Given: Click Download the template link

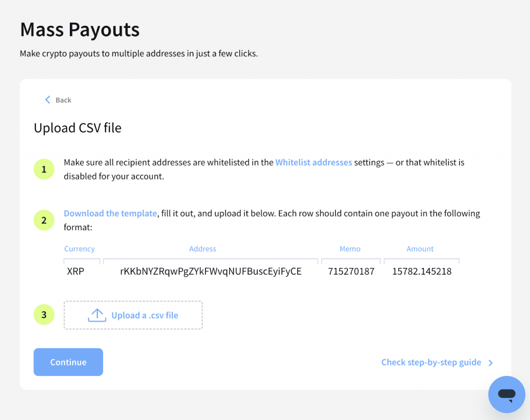Looking at the screenshot, I should (110, 213).
